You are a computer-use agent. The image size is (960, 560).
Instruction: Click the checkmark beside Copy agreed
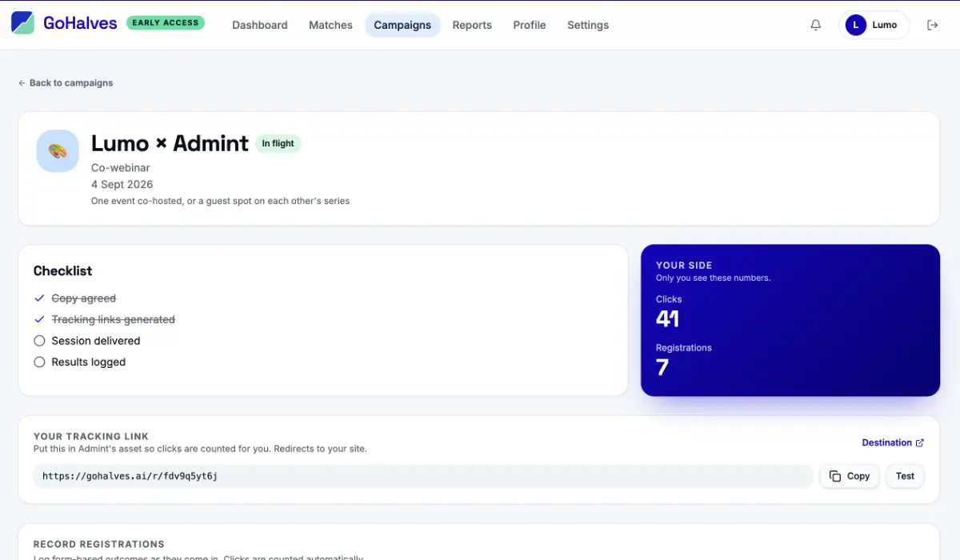point(39,298)
